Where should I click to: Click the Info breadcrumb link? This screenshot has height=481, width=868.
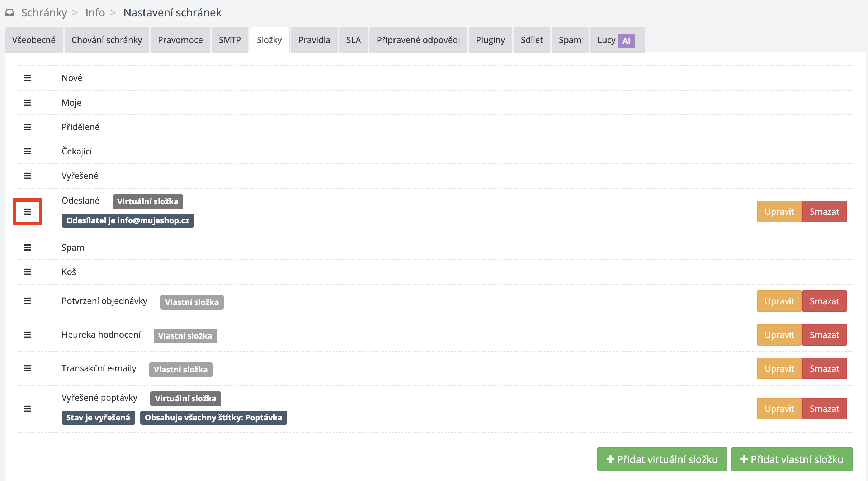95,13
